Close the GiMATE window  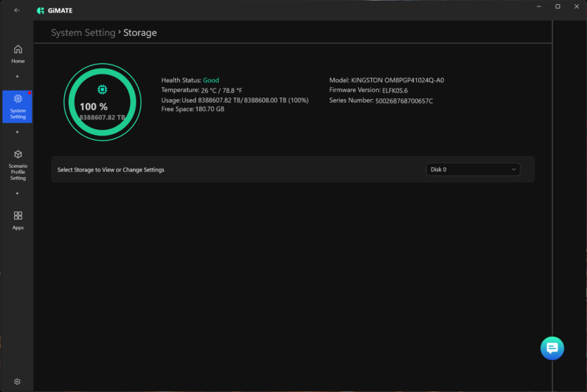576,6
